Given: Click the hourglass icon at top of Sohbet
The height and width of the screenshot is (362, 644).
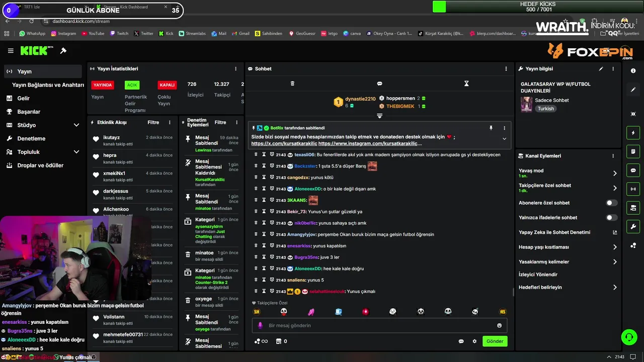Looking at the screenshot, I should (x=466, y=83).
